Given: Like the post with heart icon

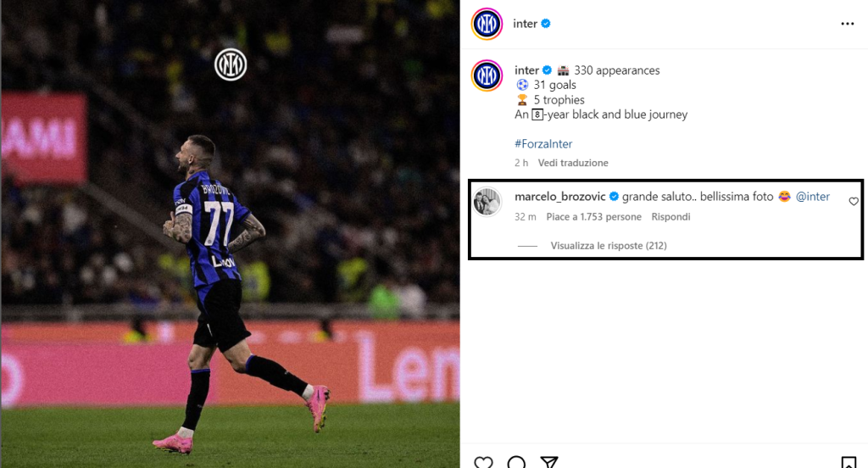Looking at the screenshot, I should point(483,462).
